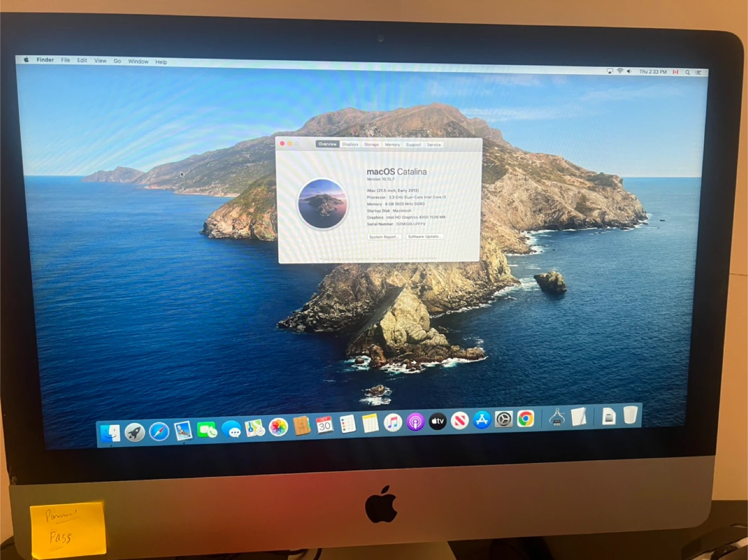The width and height of the screenshot is (748, 560).
Task: Click the System Report button
Action: click(x=384, y=237)
